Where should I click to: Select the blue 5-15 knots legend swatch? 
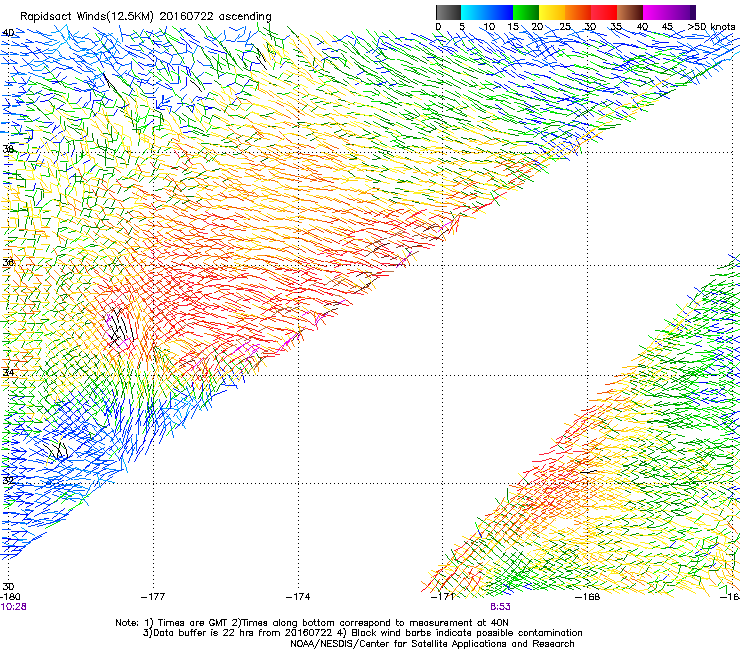click(x=487, y=12)
